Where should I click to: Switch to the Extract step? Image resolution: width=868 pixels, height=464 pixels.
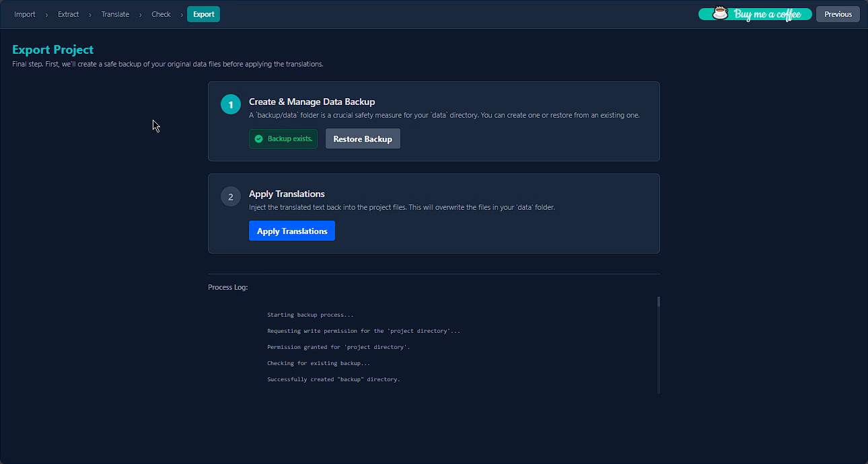click(x=68, y=14)
